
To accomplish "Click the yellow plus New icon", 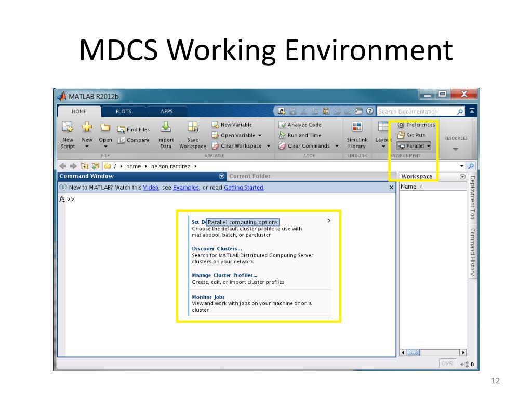I will point(87,127).
